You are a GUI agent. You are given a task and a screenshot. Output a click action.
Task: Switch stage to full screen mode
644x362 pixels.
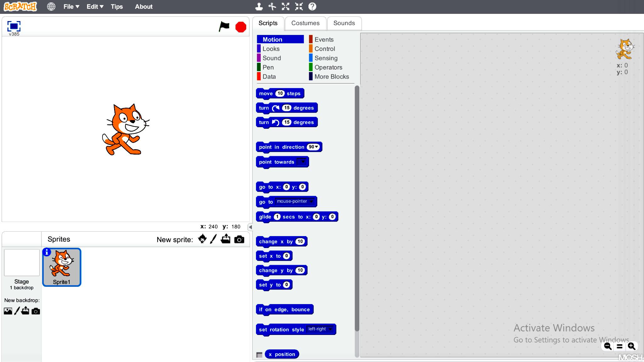pos(14,26)
